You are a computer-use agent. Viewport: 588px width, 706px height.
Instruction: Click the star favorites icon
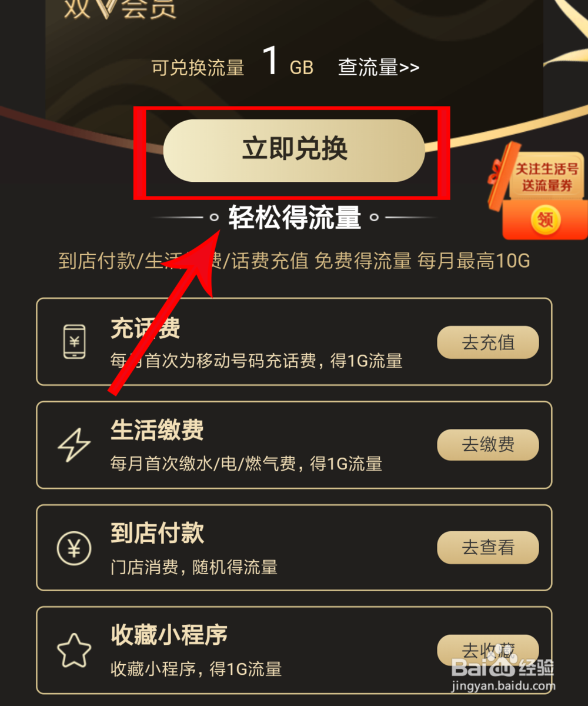[74, 651]
